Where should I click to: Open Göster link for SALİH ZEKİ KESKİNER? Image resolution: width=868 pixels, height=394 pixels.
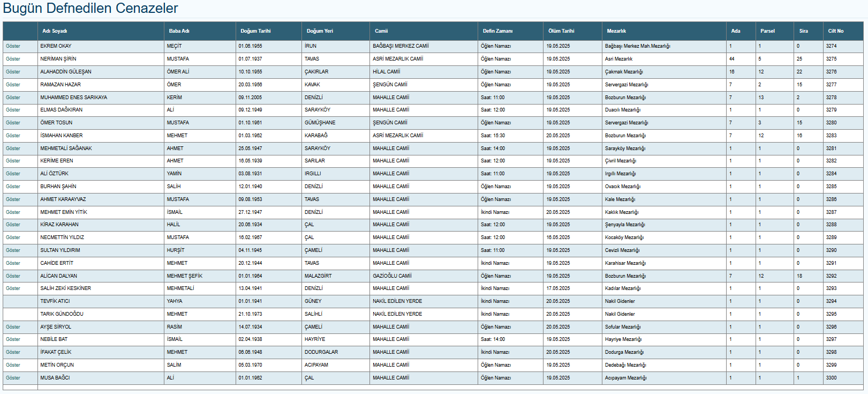[x=13, y=288]
